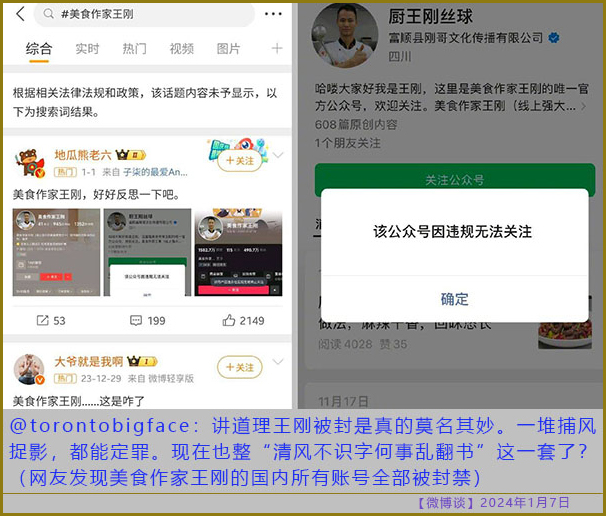Click the search field with #美食作家王刚
Image resolution: width=606 pixels, height=516 pixels.
coord(144,14)
